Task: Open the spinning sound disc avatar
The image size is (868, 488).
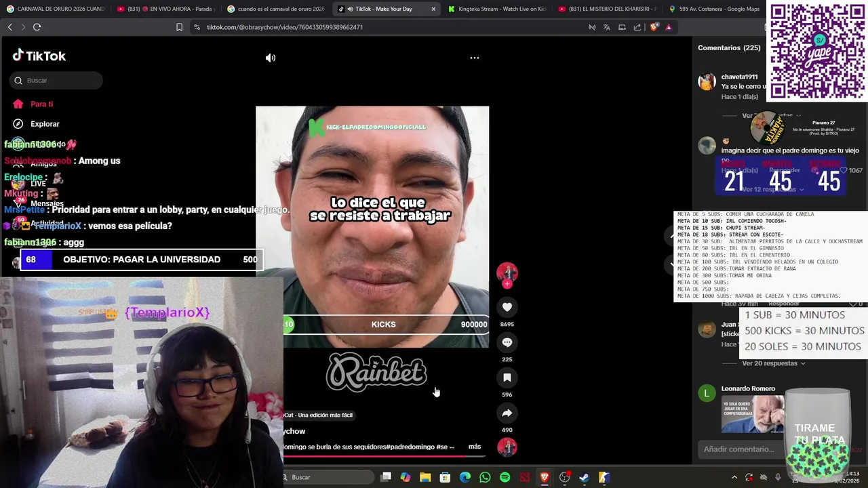Action: [x=507, y=447]
